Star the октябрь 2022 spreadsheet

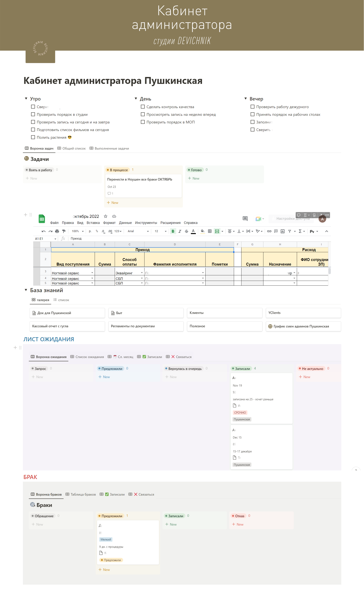(105, 216)
